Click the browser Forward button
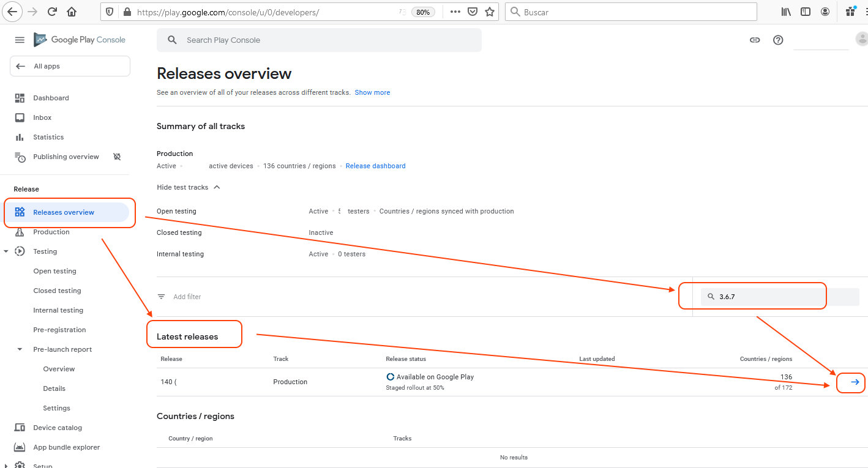Image resolution: width=868 pixels, height=468 pixels. pos(32,12)
